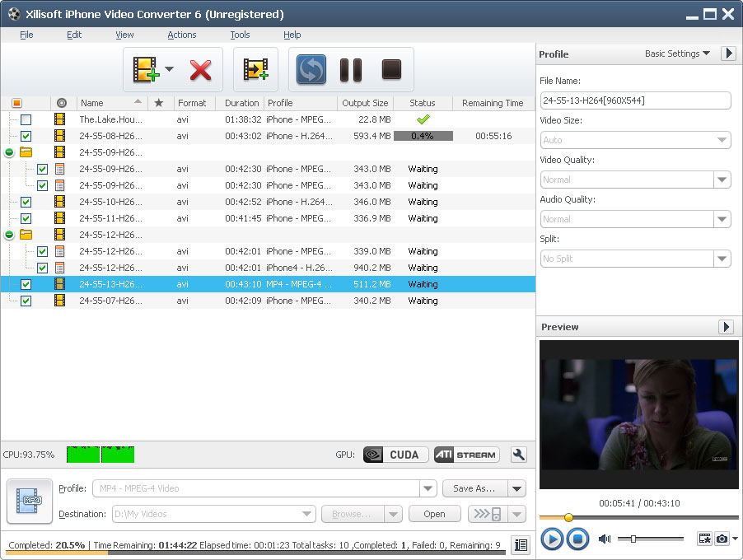The image size is (743, 560).
Task: Pause the conversion in the toolbar
Action: [x=351, y=70]
